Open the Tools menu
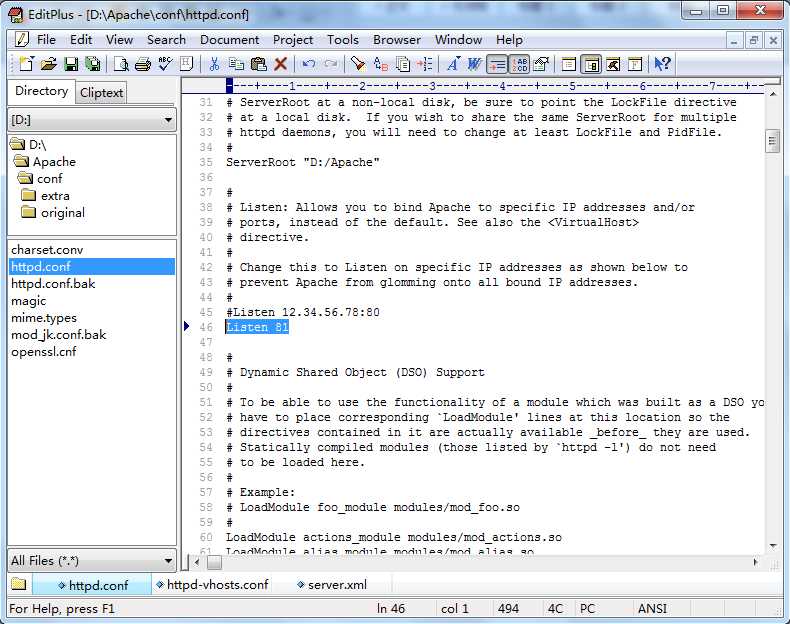 tap(343, 39)
